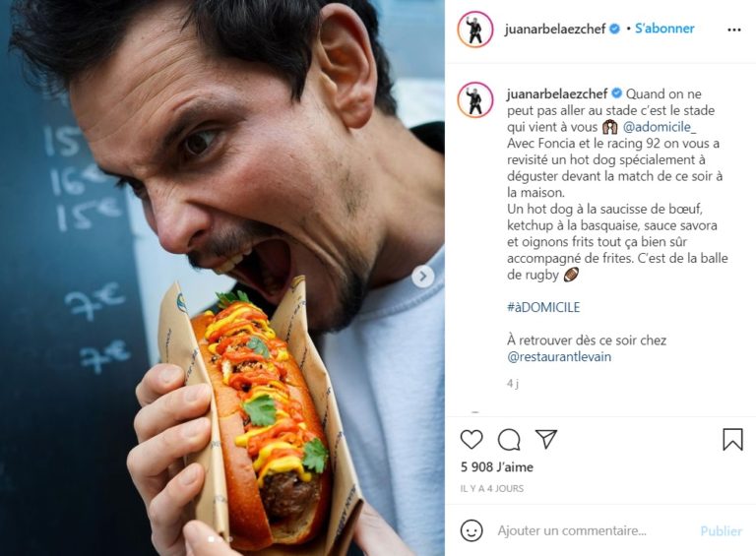Click S'abonner to follow account
The image size is (756, 556).
coord(664,29)
